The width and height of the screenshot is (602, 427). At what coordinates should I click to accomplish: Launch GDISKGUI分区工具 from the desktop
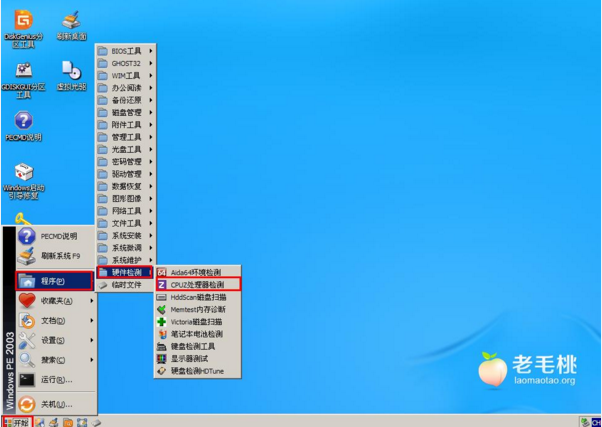pyautogui.click(x=23, y=80)
